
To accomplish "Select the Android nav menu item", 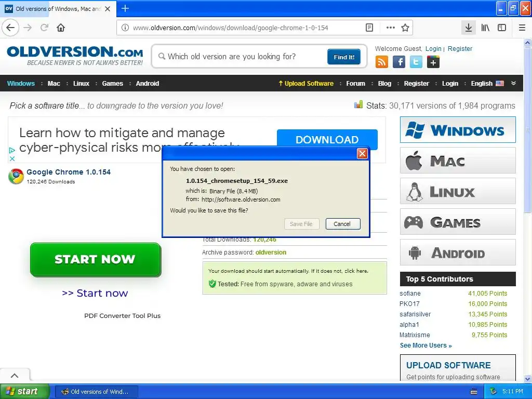I will tap(147, 84).
